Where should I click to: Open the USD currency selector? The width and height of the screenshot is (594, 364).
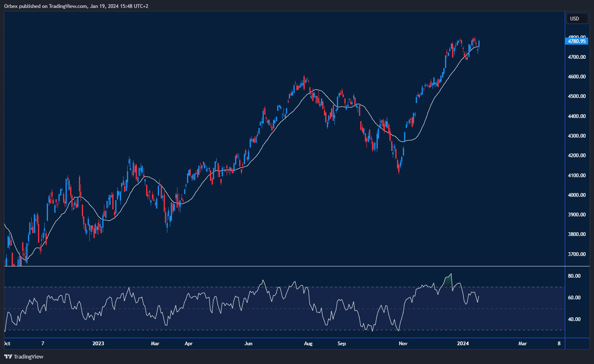click(x=577, y=18)
